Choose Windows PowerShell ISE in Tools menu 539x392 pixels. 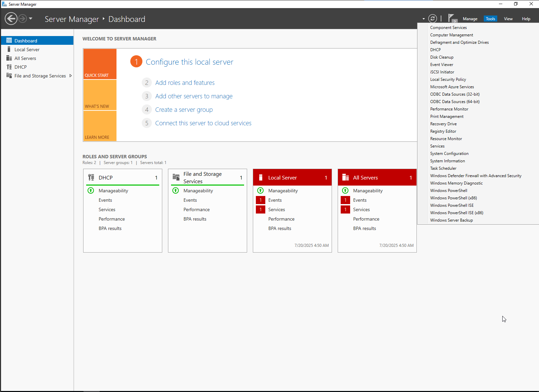click(451, 205)
